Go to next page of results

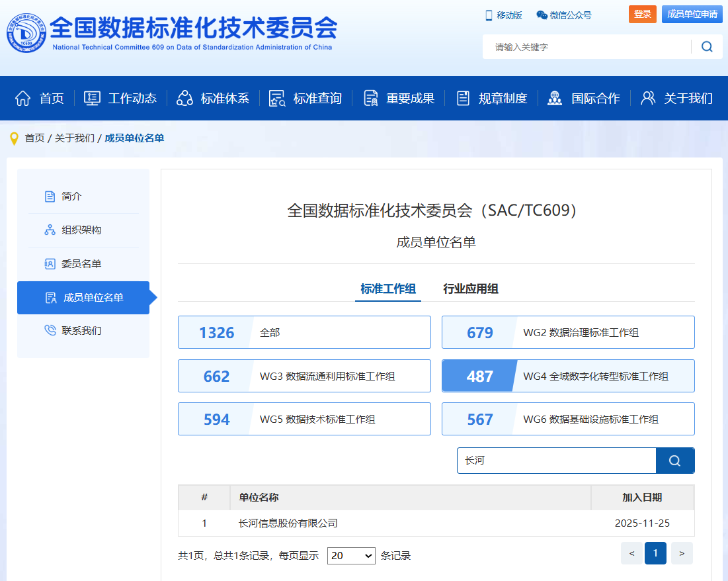click(x=682, y=553)
